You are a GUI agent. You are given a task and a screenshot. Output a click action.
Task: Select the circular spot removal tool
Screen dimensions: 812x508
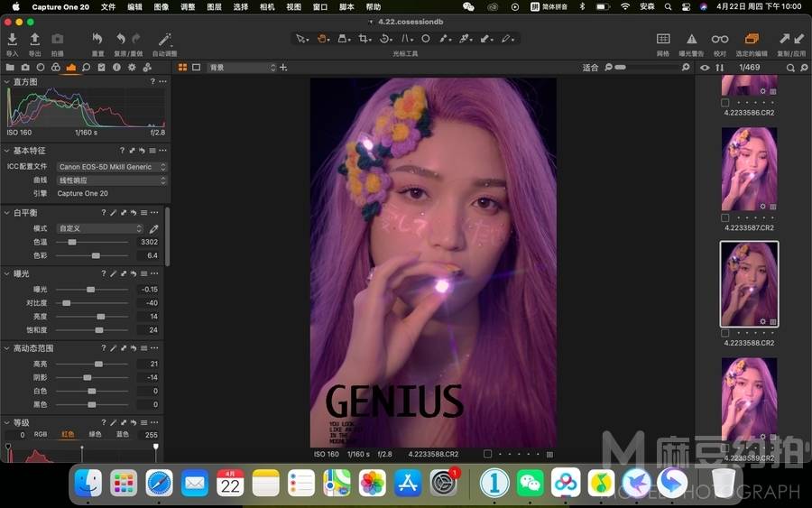click(426, 39)
